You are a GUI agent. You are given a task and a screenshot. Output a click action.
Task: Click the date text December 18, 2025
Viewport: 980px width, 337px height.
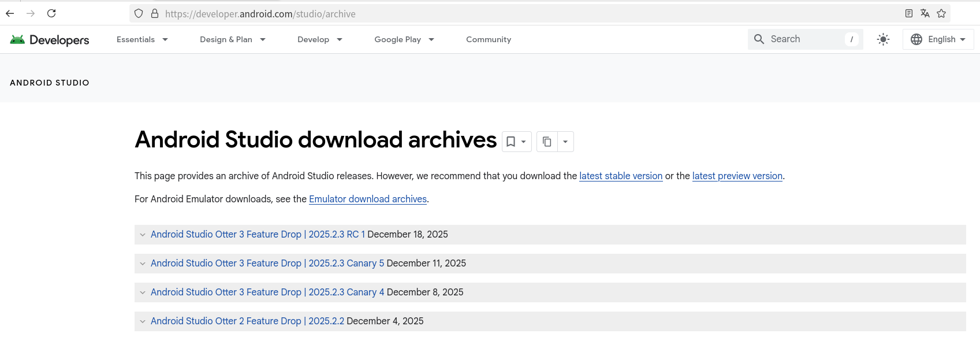click(x=408, y=234)
